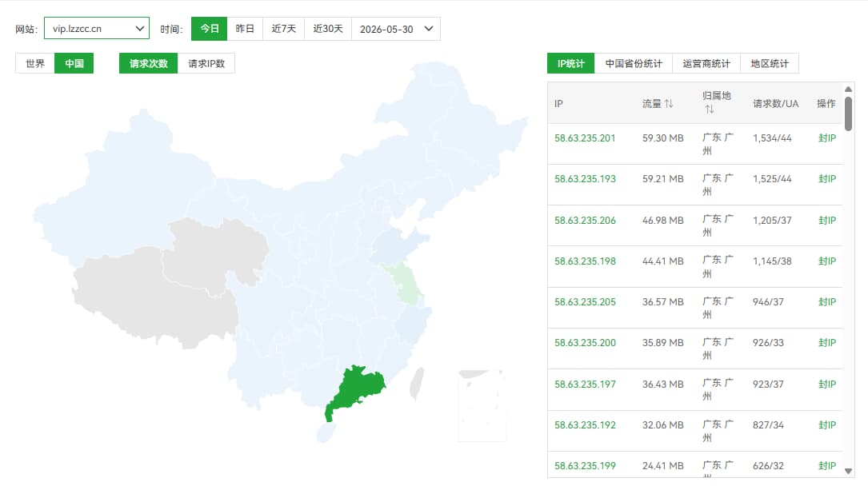This screenshot has width=868, height=502.
Task: Switch map to 中国 view
Action: click(74, 64)
